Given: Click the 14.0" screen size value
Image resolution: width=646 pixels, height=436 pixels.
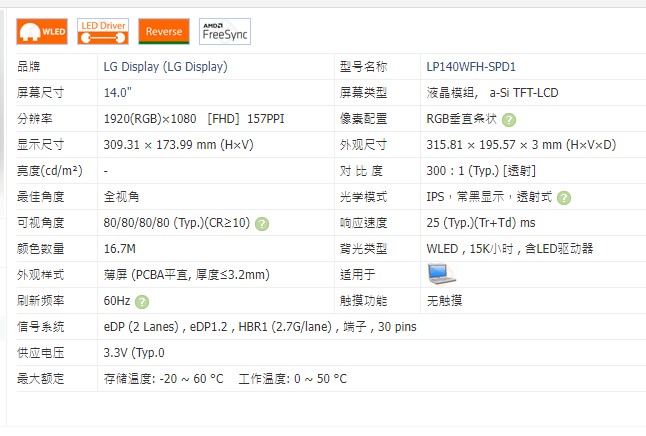Looking at the screenshot, I should tap(117, 93).
